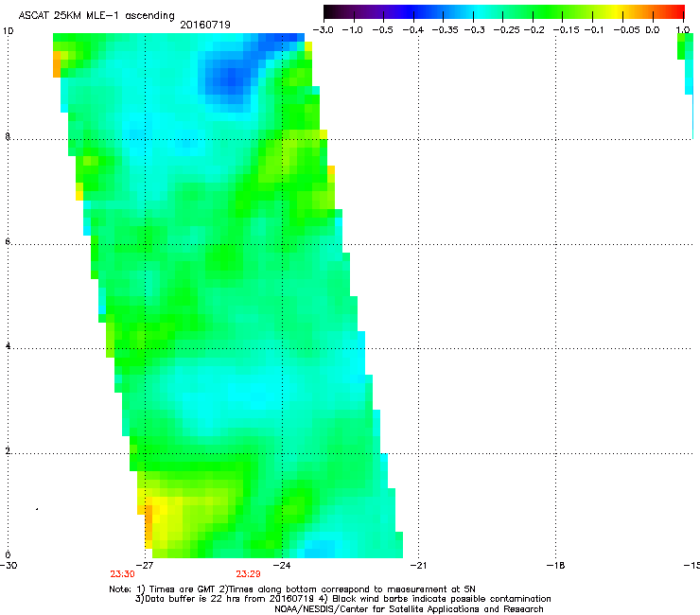Click the note line about Times are GMT
The width and height of the screenshot is (700, 615).
pos(292,589)
